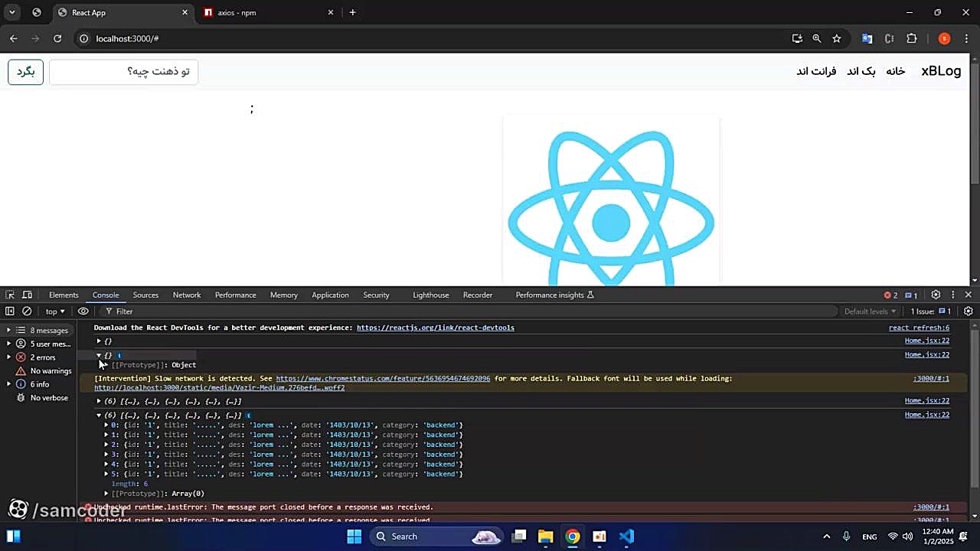The width and height of the screenshot is (980, 551).
Task: Open Visual Studio Code from the taskbar
Action: coord(626,536)
